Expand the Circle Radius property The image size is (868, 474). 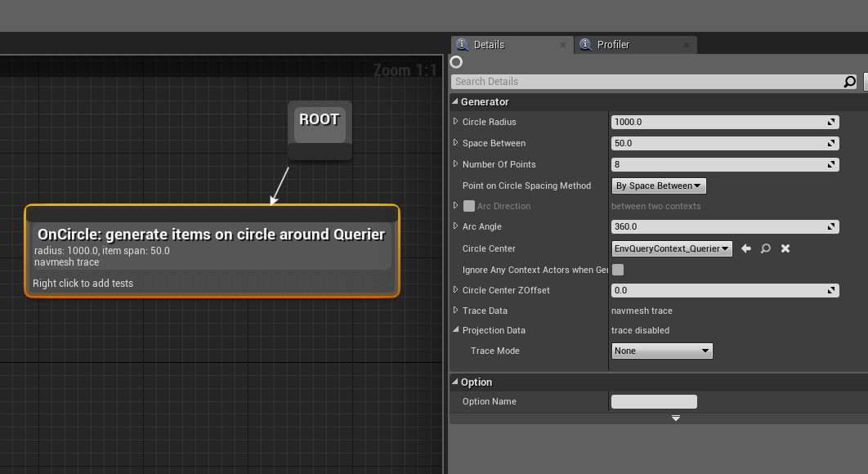(455, 121)
